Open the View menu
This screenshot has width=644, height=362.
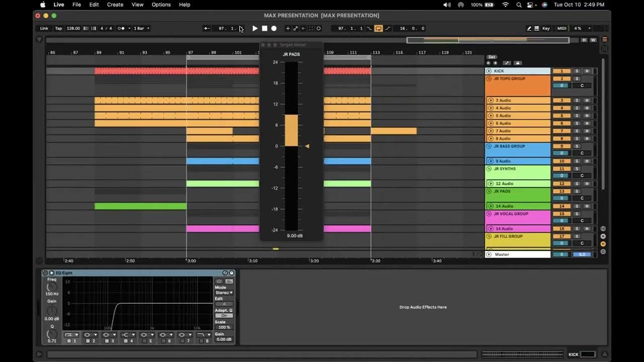pos(137,5)
